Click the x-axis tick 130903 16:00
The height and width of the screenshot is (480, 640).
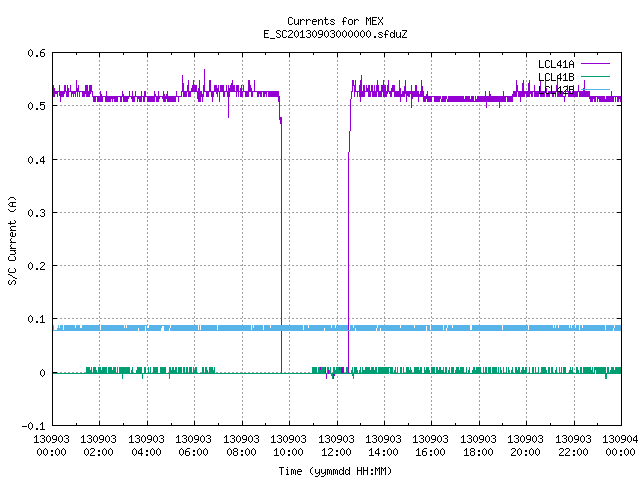click(431, 446)
